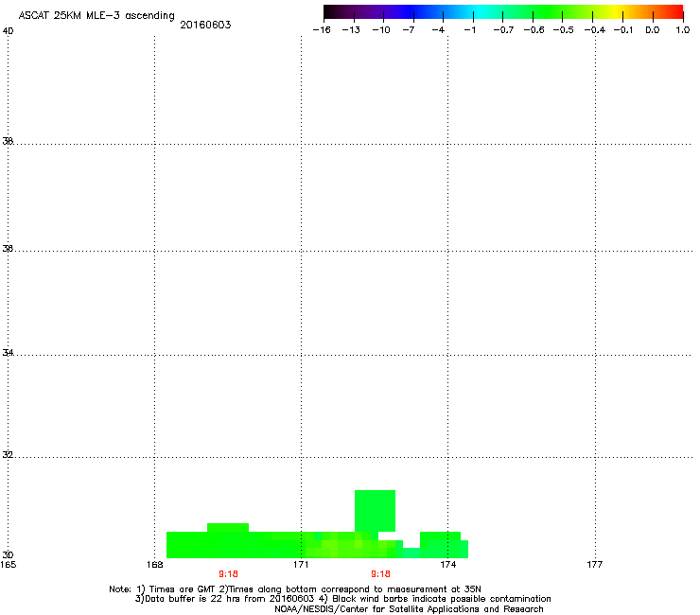The image size is (700, 615).
Task: Click the "174" longitude axis label
Action: pos(448,565)
